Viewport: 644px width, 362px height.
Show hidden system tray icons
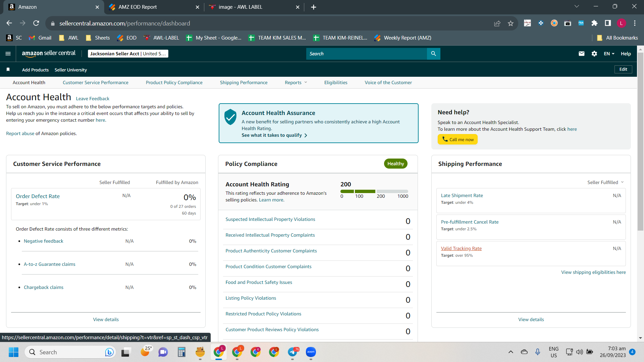pos(511,352)
